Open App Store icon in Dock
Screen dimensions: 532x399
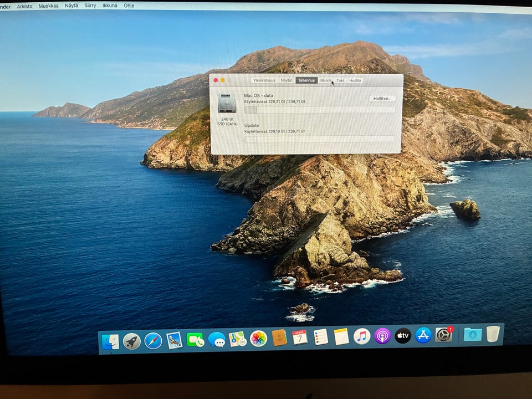423,335
